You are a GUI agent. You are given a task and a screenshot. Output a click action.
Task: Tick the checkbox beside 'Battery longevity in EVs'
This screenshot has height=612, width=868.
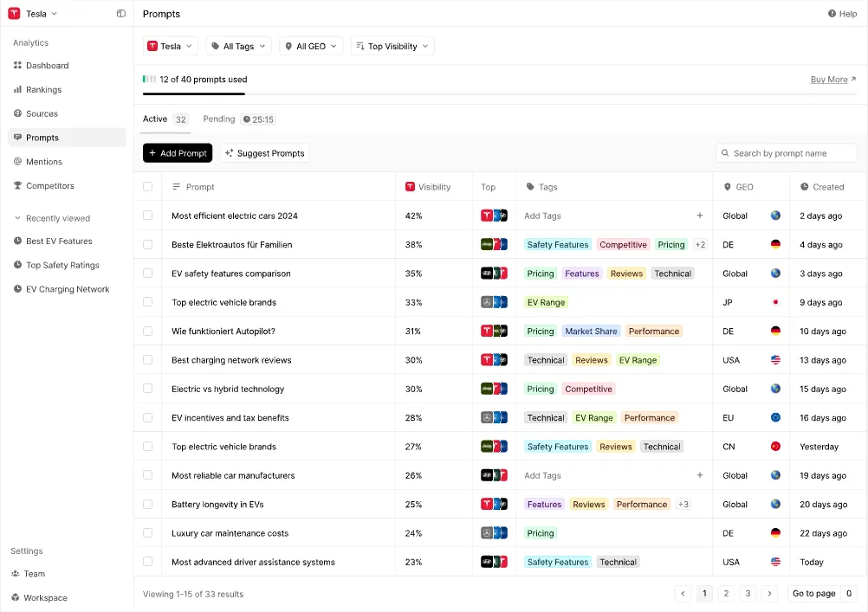pos(147,504)
